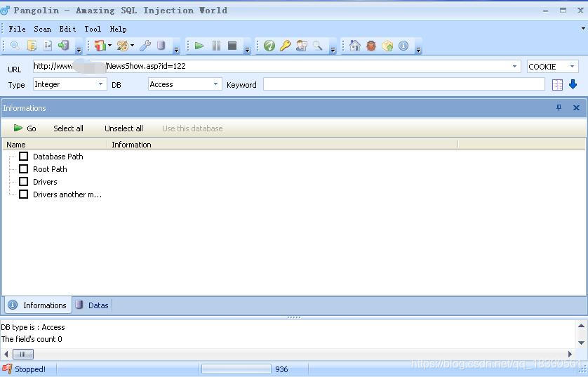This screenshot has width=588, height=377.
Task: Open overflow arrow after the exit door icon
Action: [79, 49]
